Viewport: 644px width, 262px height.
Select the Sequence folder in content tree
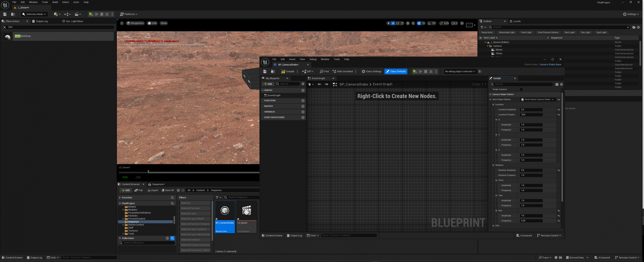tap(133, 222)
